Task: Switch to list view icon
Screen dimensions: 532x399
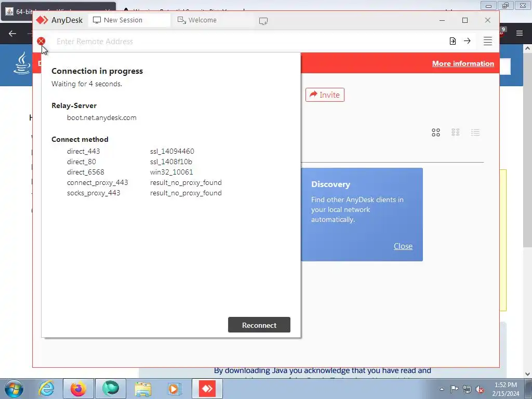Action: (475, 132)
